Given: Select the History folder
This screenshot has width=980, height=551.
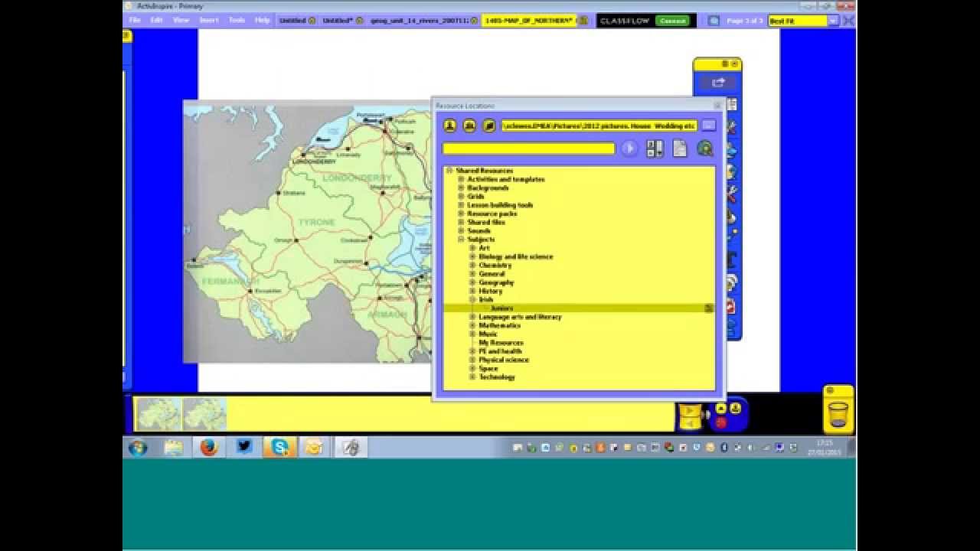Looking at the screenshot, I should 490,291.
